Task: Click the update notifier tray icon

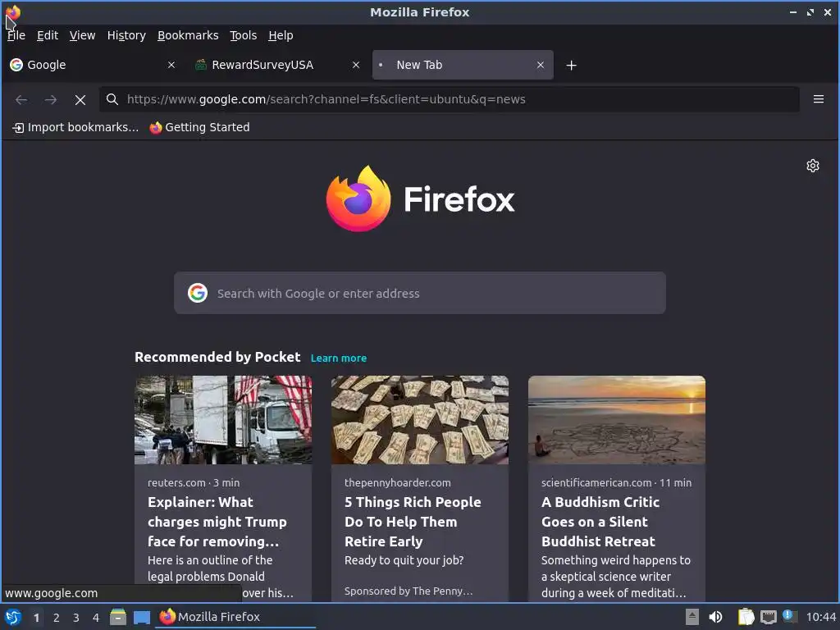Action: [789, 616]
